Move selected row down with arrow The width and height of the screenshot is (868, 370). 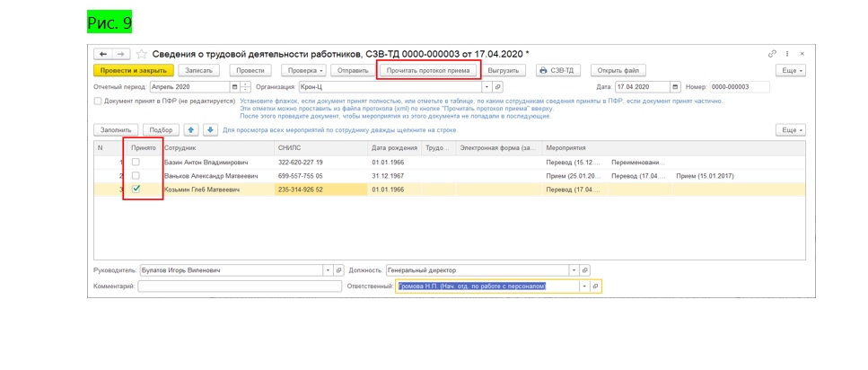tap(210, 130)
